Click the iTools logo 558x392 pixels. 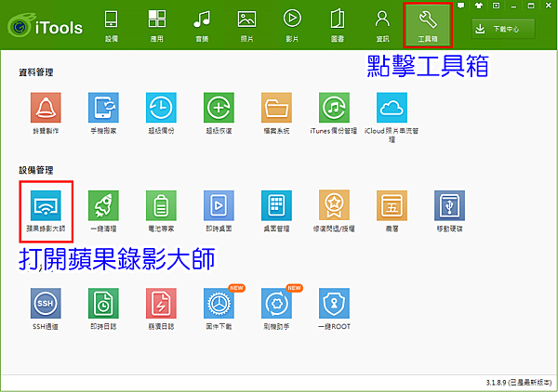(x=46, y=27)
